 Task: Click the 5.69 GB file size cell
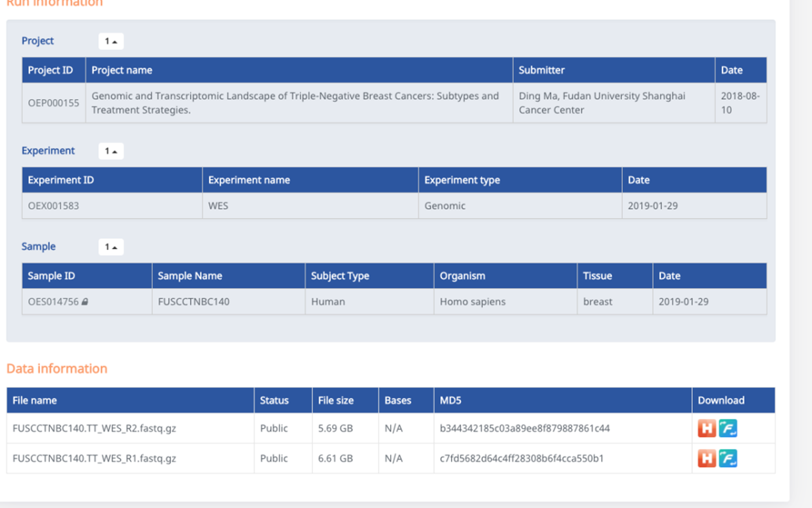(x=345, y=428)
